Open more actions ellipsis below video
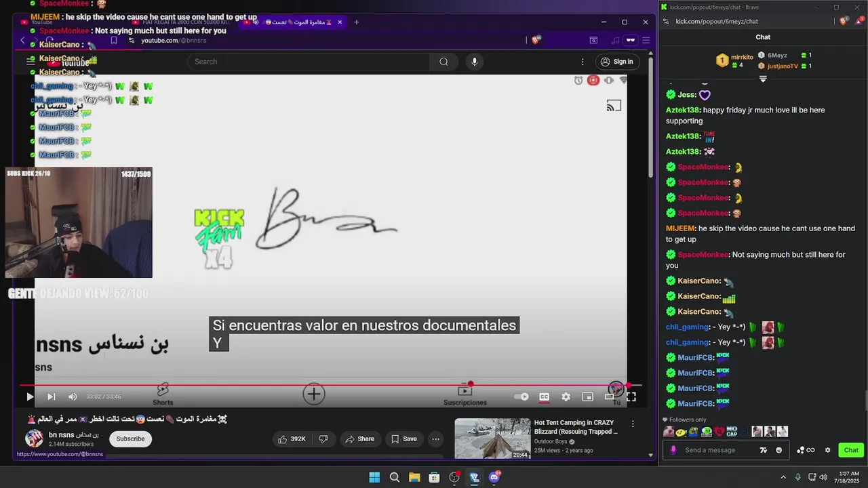The width and height of the screenshot is (868, 488). (435, 439)
